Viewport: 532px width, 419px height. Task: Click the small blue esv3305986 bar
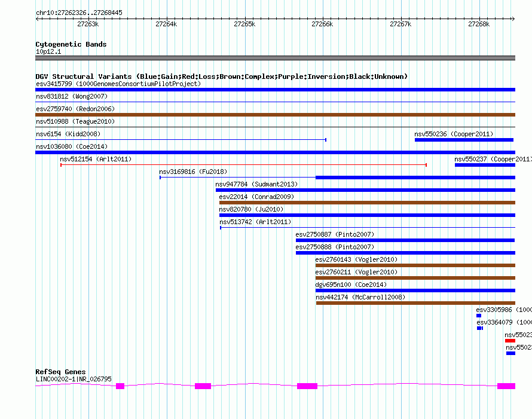[479, 316]
